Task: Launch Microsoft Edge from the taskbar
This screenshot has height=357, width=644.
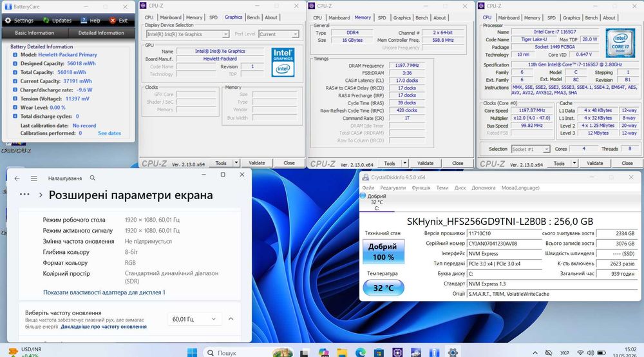Action: (x=360, y=352)
